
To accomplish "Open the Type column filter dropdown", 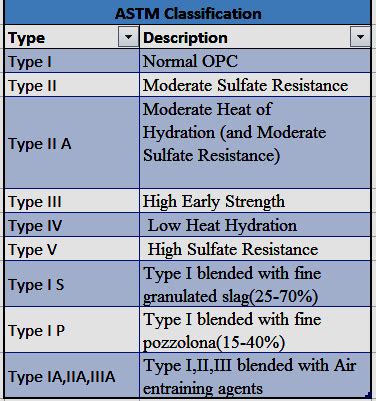I will (x=128, y=37).
